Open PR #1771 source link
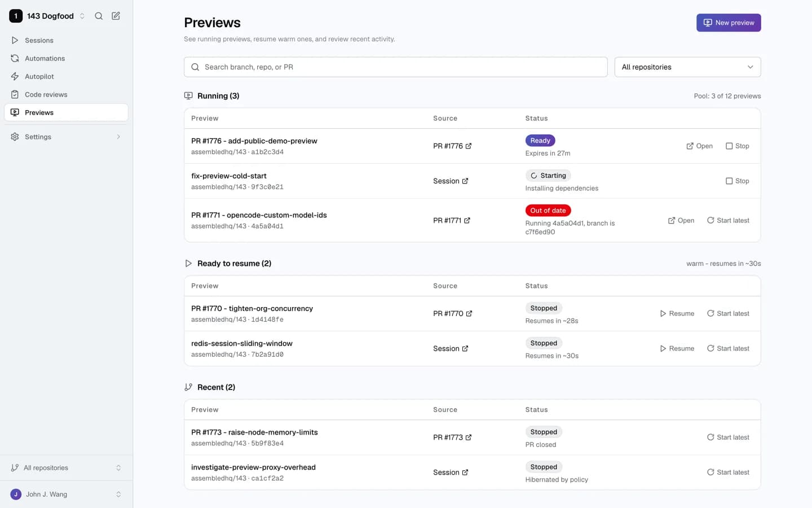The width and height of the screenshot is (812, 508). 452,220
